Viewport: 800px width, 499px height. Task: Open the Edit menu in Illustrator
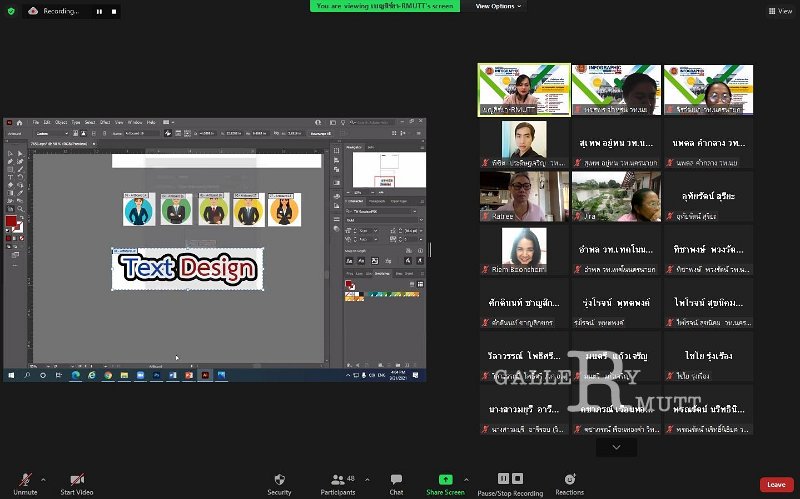click(47, 122)
